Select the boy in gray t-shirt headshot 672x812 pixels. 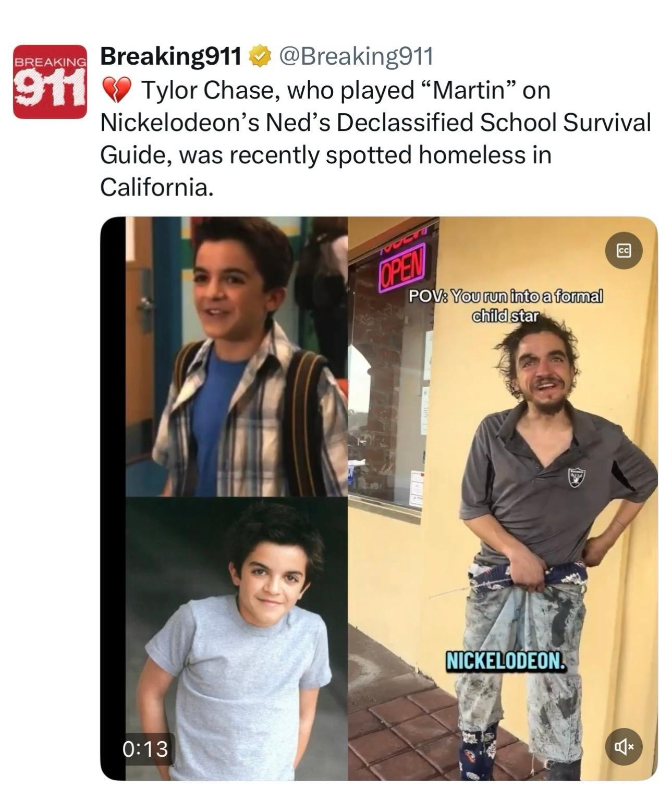(236, 638)
